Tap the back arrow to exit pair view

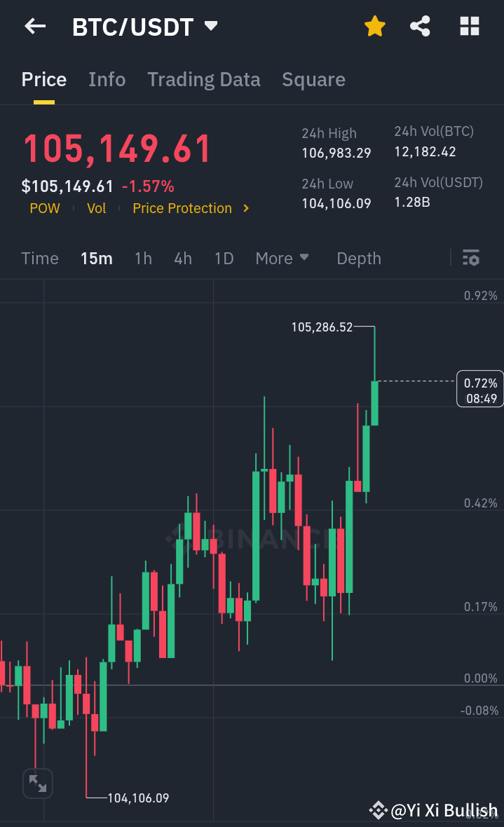[34, 26]
